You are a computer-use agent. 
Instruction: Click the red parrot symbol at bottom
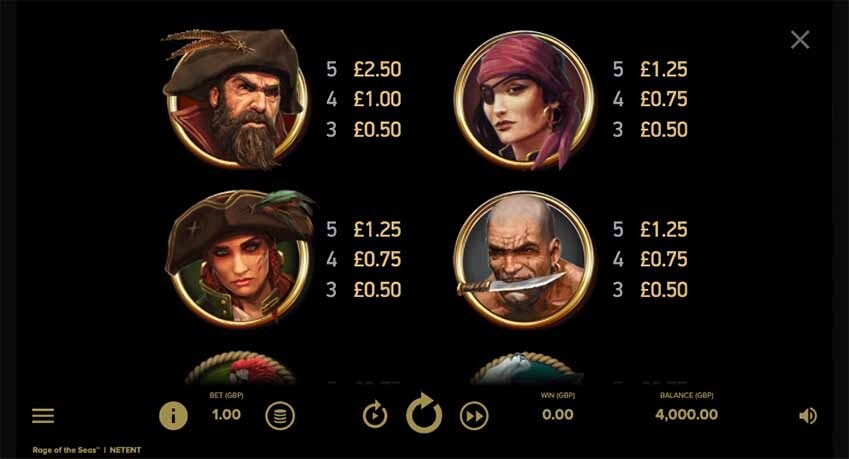240,368
